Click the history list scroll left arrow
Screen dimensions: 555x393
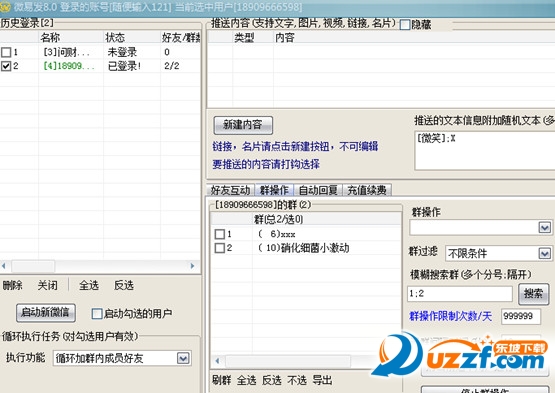(4, 266)
